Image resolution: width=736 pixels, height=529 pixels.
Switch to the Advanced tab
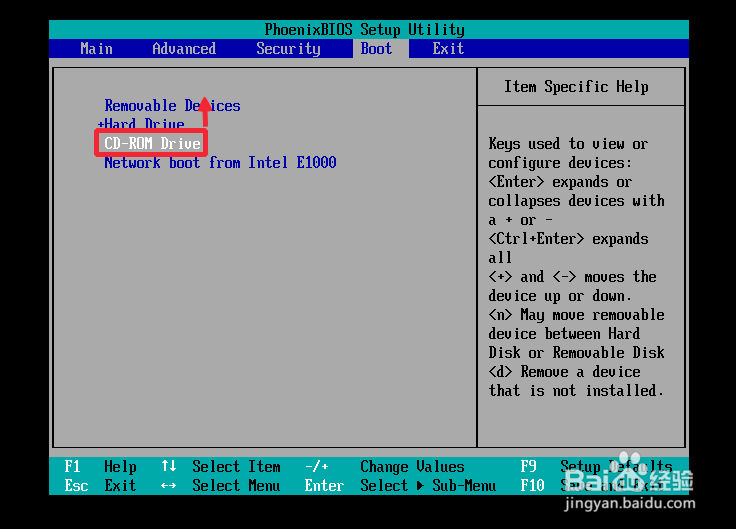[184, 48]
